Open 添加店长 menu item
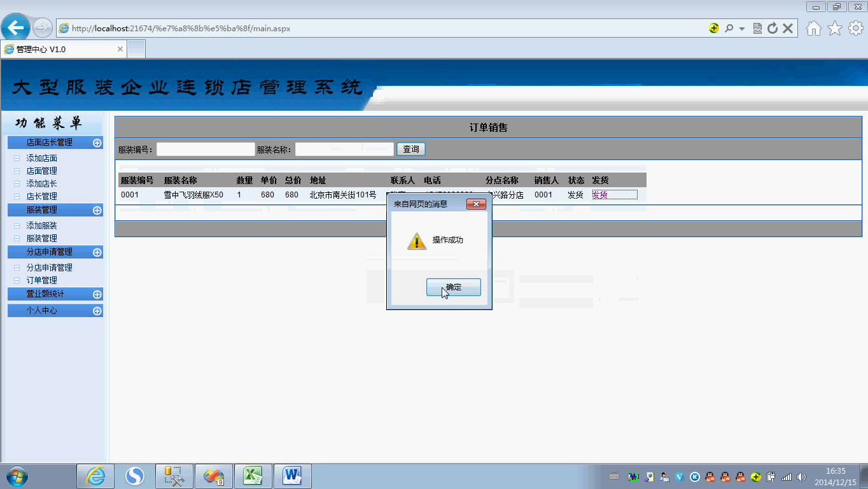The image size is (868, 489). click(41, 183)
